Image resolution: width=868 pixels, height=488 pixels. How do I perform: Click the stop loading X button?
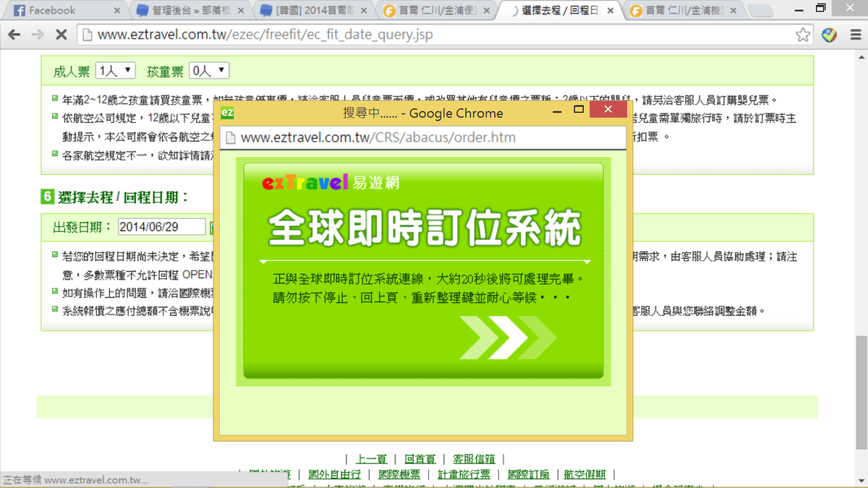tap(61, 35)
